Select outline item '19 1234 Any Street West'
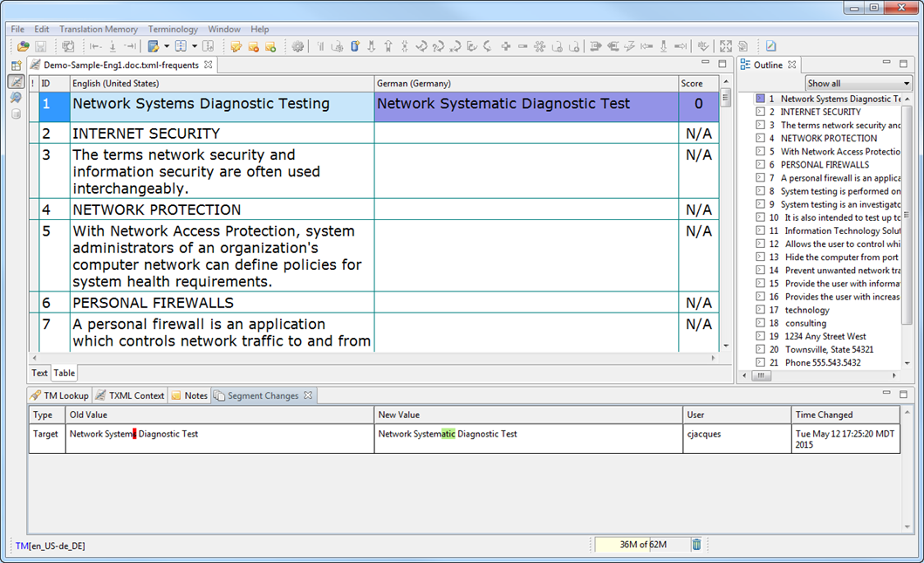This screenshot has height=563, width=924. pos(818,336)
